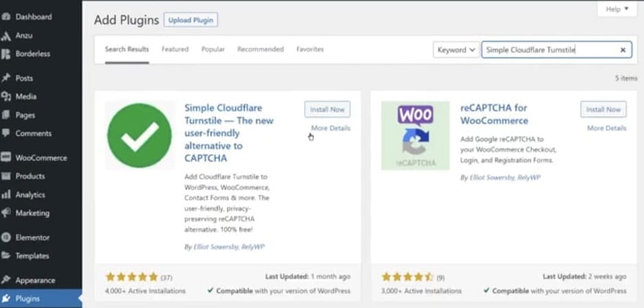Image resolution: width=644 pixels, height=308 pixels.
Task: Open the Recommended plugins tab
Action: [260, 49]
